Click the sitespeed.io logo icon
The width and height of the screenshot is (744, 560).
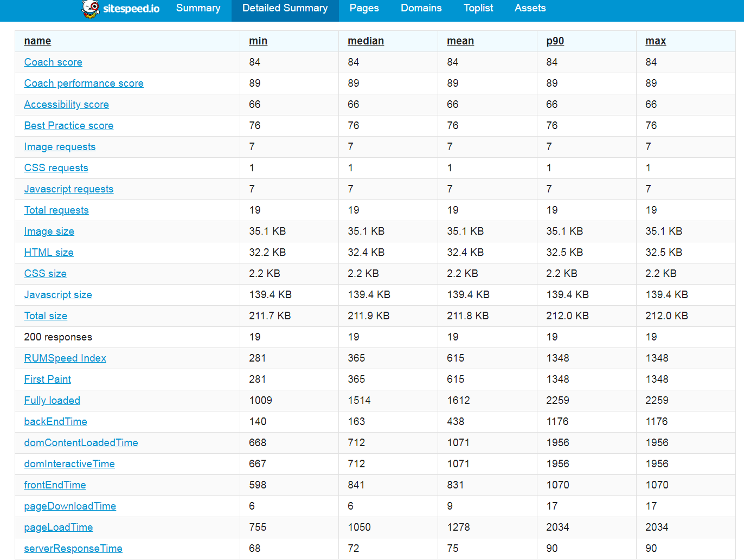pyautogui.click(x=91, y=9)
